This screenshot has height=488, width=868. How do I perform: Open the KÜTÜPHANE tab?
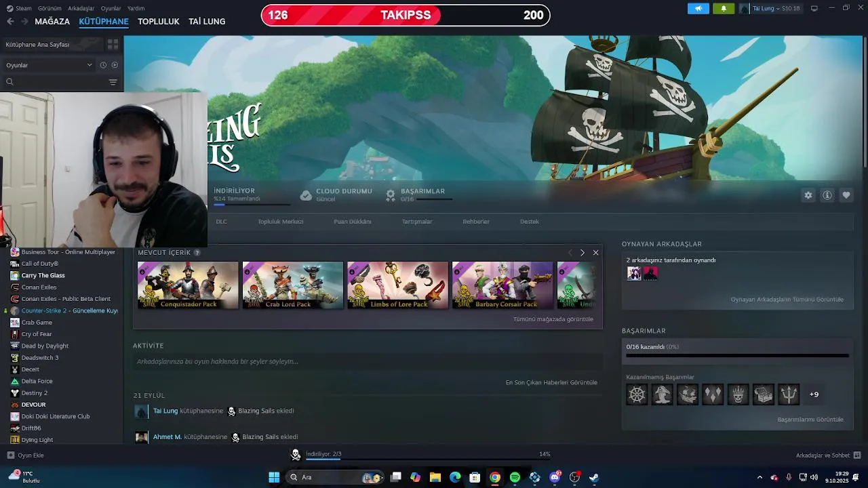point(104,22)
